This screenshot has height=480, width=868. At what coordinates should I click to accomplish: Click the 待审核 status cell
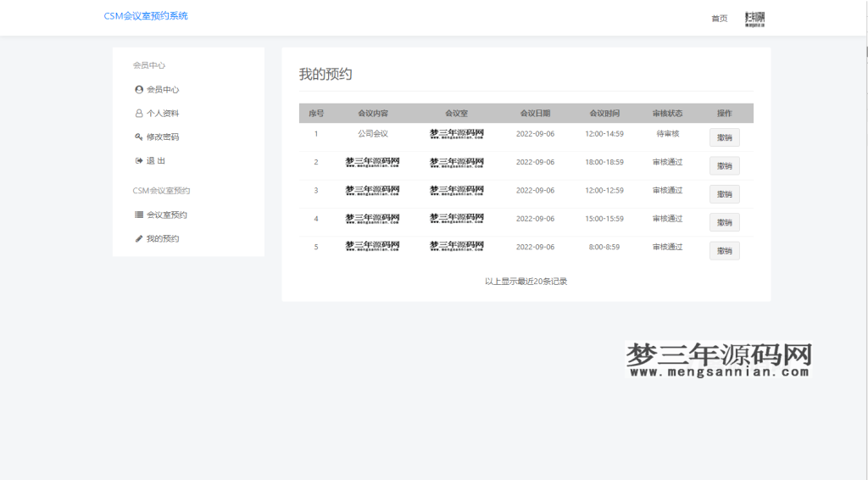668,134
